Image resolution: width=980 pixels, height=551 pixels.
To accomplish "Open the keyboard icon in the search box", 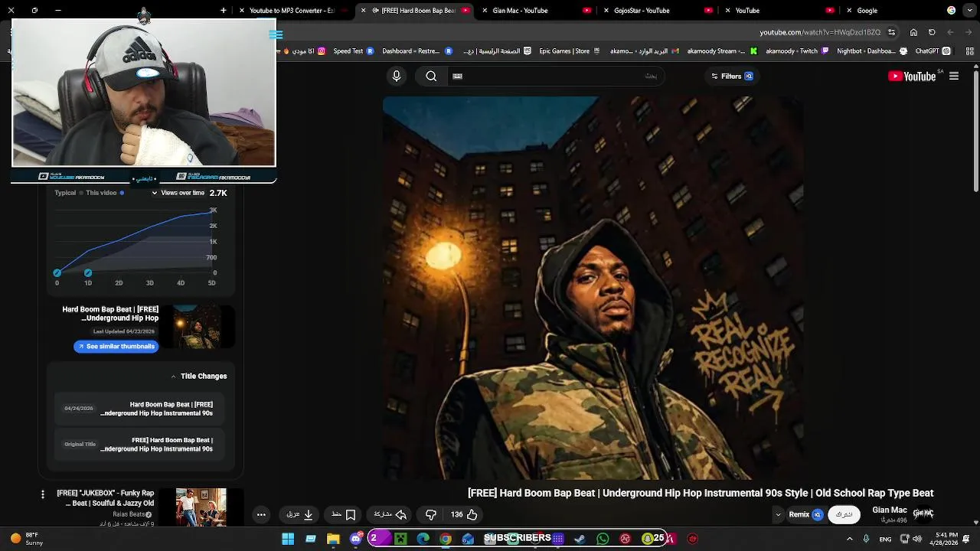I will pos(457,76).
